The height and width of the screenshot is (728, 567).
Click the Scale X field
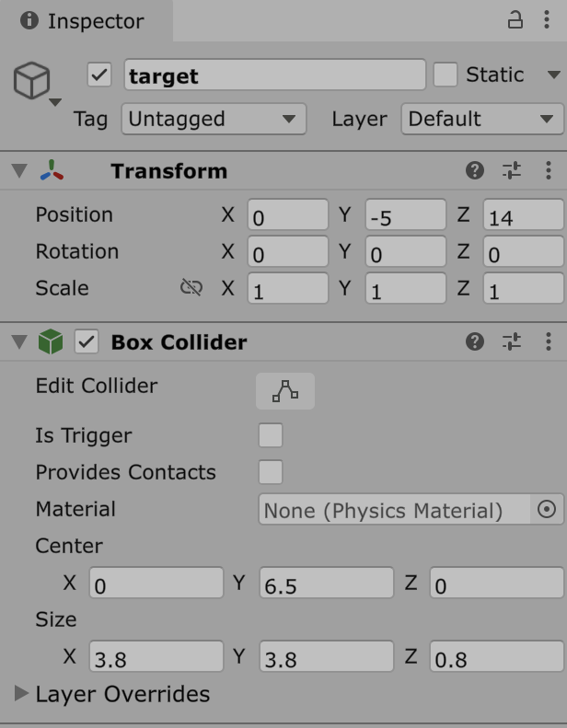[x=288, y=288]
